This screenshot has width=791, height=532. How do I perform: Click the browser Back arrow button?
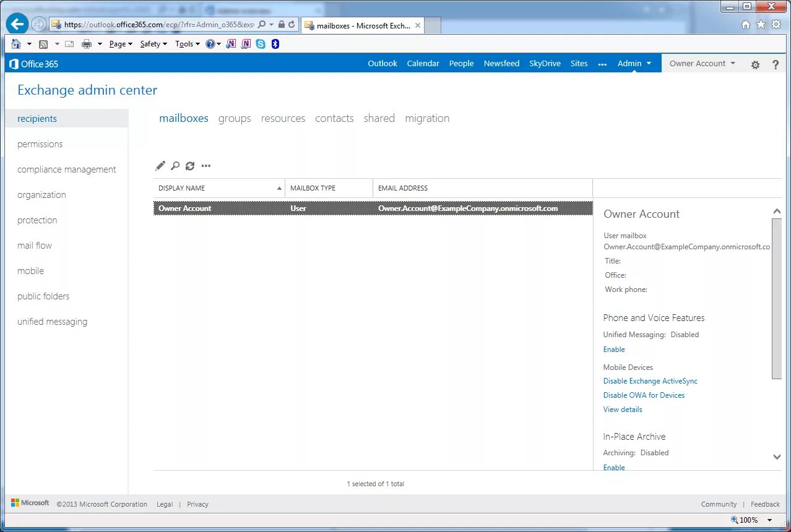tap(17, 24)
